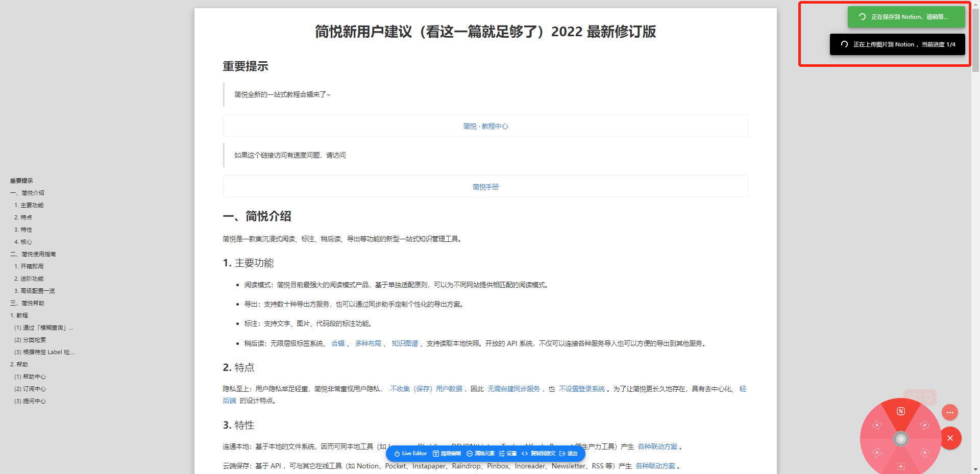Select Notion in the radial export wheel
Image resolution: width=980 pixels, height=474 pixels.
[901, 412]
